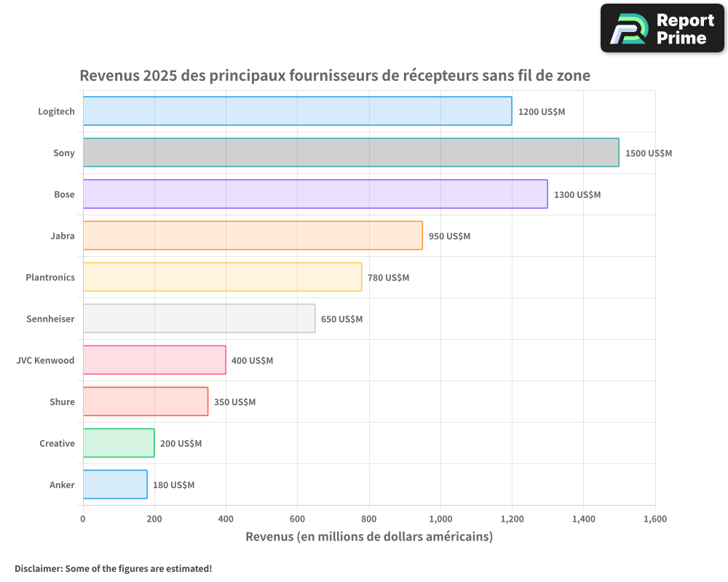Click the Report Prime brand text
728x582 pixels.
[684, 29]
